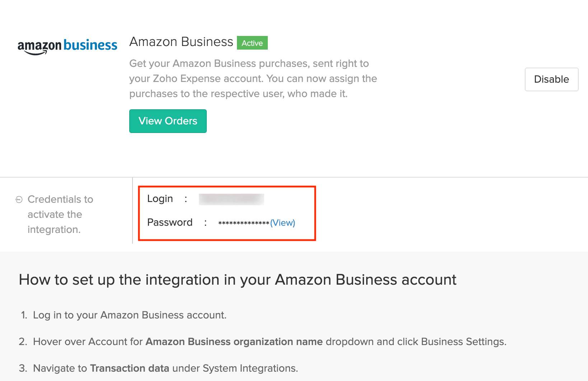Disable the Amazon Business integration
The height and width of the screenshot is (381, 588).
pyautogui.click(x=551, y=79)
